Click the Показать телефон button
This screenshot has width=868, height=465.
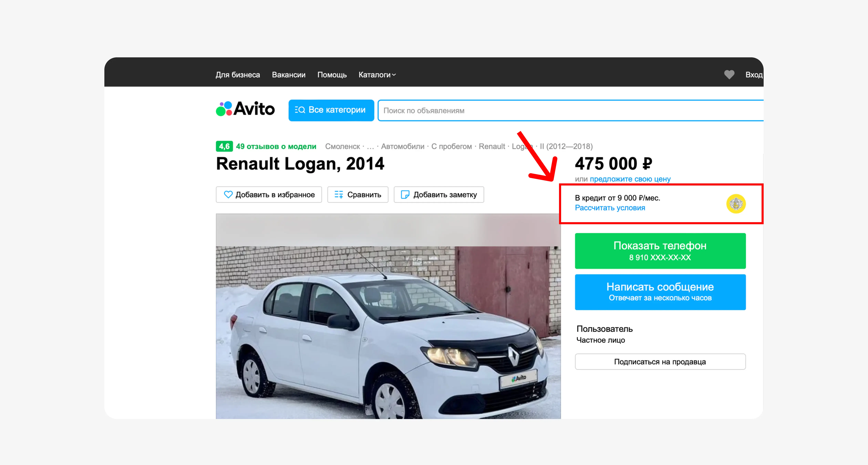660,251
